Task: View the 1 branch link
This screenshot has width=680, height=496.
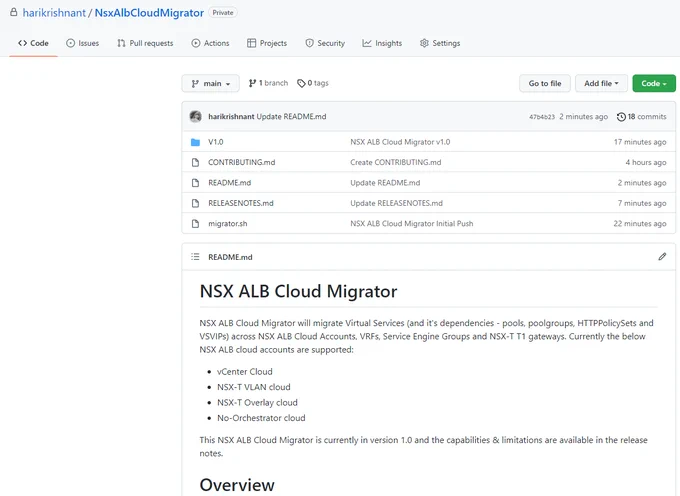Action: [x=268, y=83]
